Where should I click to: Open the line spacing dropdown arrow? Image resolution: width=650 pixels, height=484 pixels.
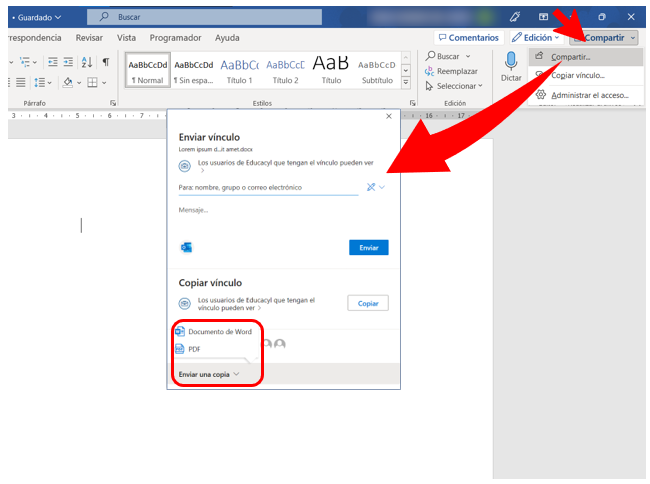click(50, 82)
